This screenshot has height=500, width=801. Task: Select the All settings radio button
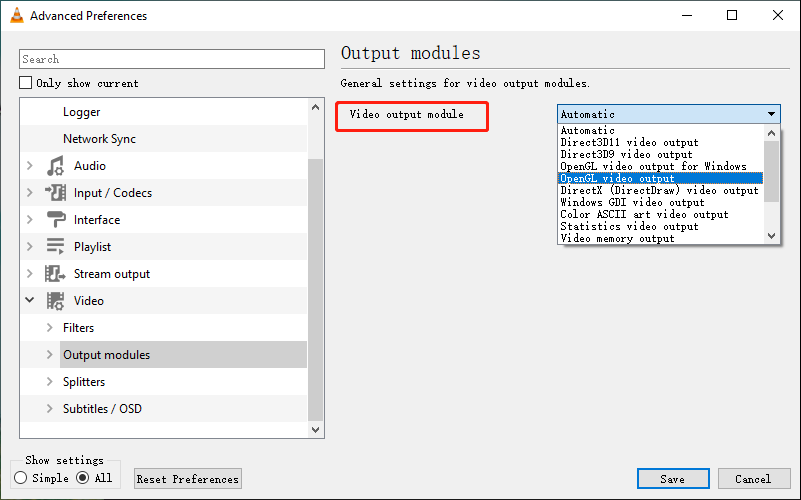82,478
